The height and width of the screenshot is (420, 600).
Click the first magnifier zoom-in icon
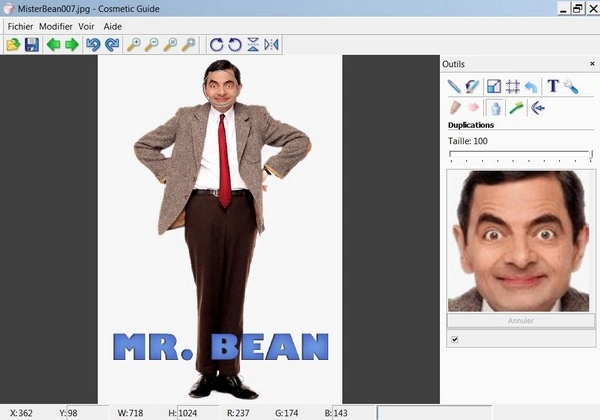coord(134,45)
